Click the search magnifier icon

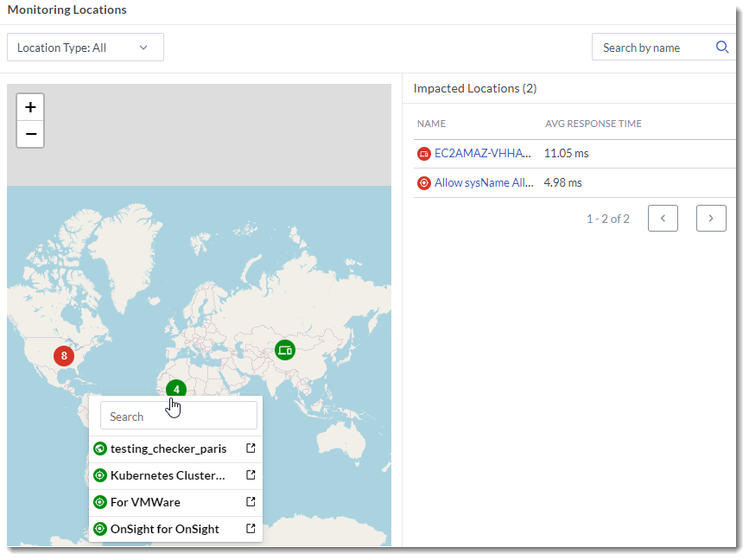pyautogui.click(x=722, y=48)
